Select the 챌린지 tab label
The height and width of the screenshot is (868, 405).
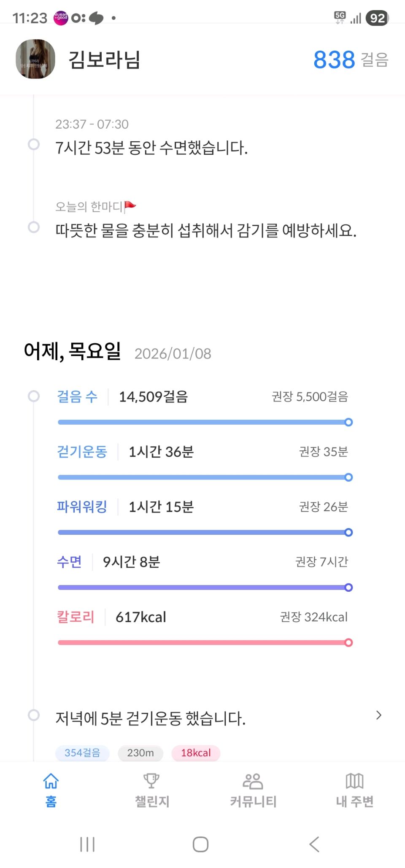coord(152,801)
